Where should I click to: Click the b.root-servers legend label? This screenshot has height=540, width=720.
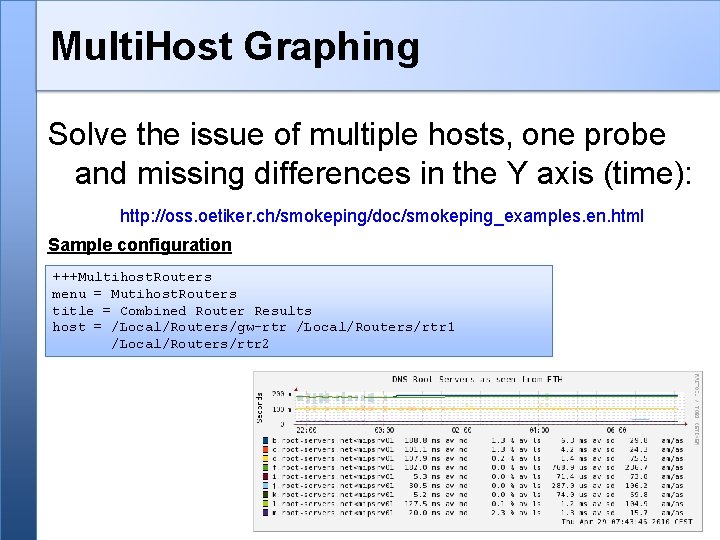(x=333, y=440)
